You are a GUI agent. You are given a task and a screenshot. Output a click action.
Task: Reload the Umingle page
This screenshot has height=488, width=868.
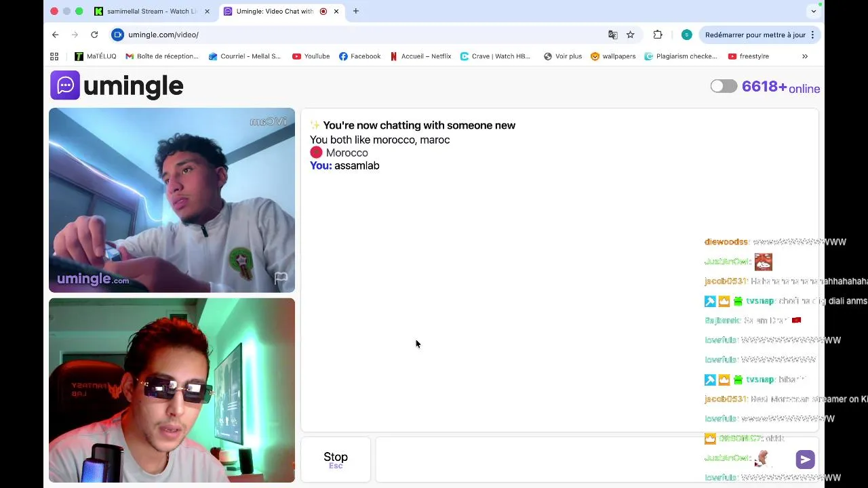(94, 35)
